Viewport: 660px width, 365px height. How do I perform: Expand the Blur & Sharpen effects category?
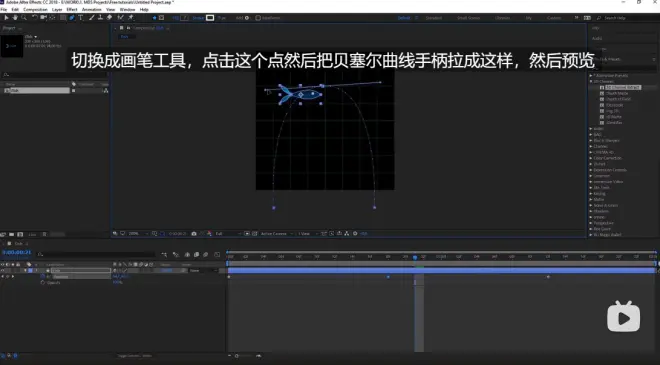[591, 141]
